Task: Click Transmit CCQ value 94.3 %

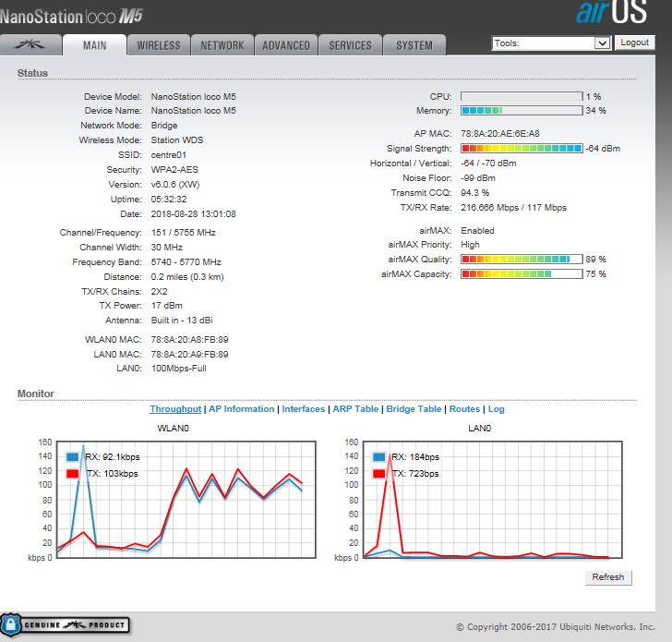Action: tap(474, 193)
